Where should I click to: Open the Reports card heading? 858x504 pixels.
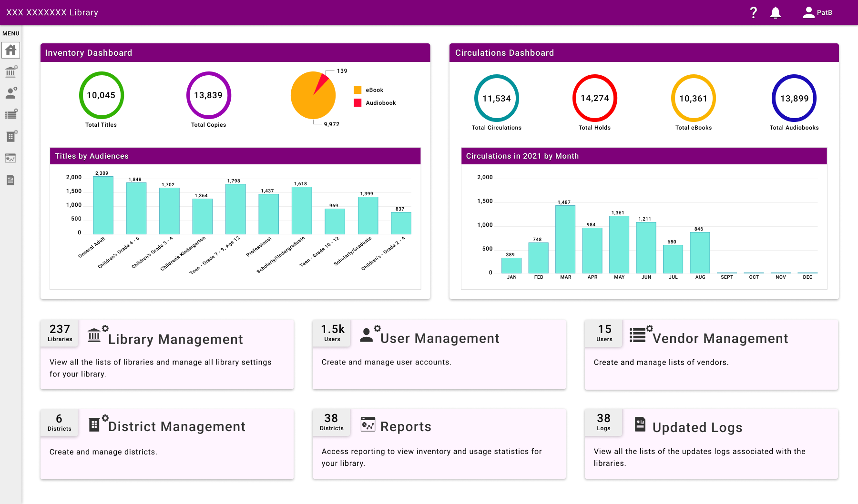coord(405,426)
